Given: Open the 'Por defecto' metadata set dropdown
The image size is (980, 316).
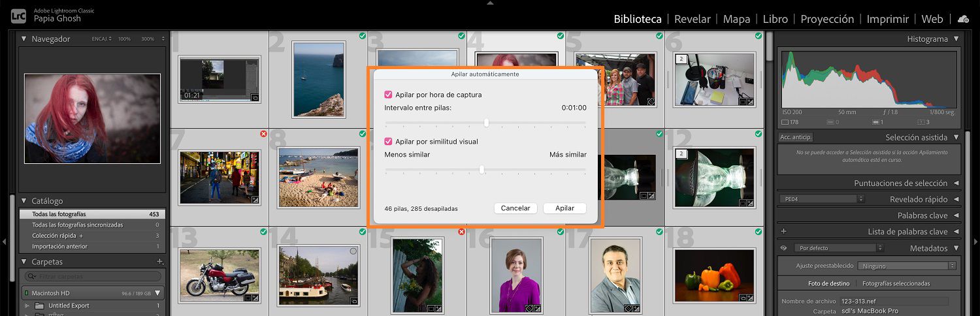Looking at the screenshot, I should [x=839, y=248].
